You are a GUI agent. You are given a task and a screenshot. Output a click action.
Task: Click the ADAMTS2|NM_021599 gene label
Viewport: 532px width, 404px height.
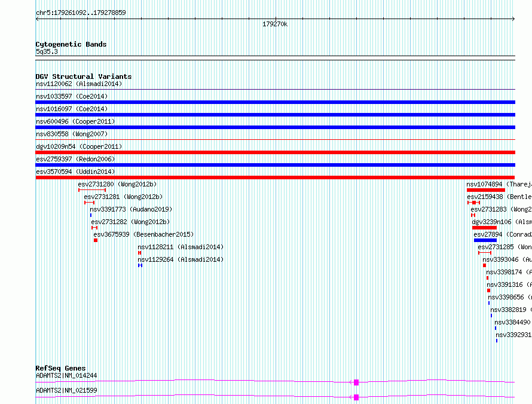click(66, 390)
